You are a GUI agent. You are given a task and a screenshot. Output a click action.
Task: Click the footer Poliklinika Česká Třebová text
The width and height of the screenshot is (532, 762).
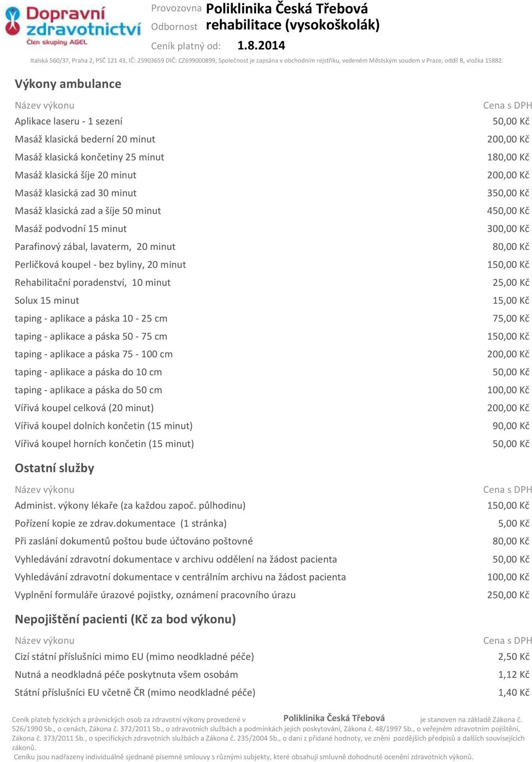(x=334, y=718)
